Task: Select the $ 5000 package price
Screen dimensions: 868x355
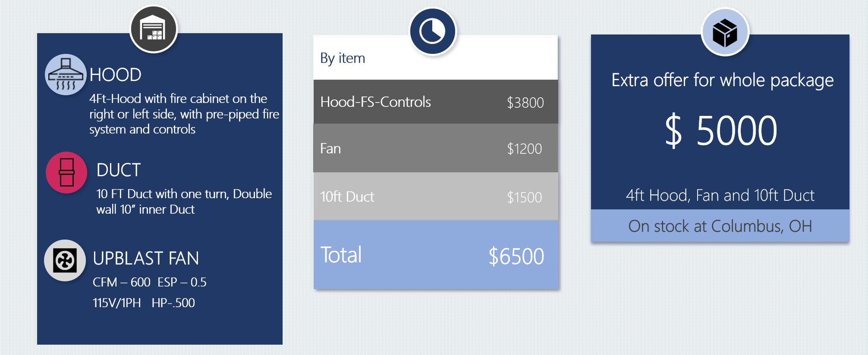Action: pyautogui.click(x=721, y=131)
